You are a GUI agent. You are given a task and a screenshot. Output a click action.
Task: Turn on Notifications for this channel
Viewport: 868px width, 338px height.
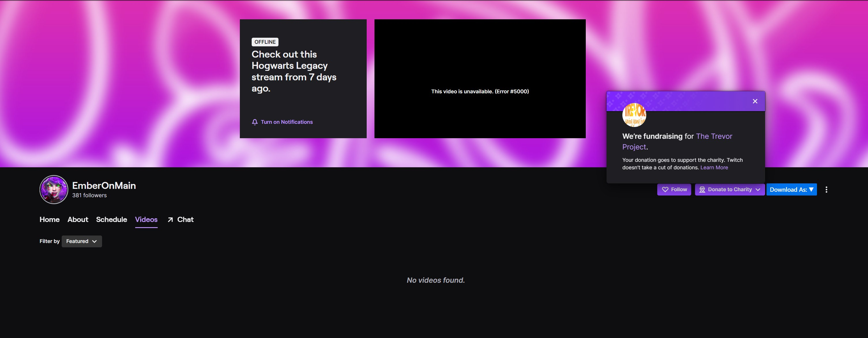[283, 122]
